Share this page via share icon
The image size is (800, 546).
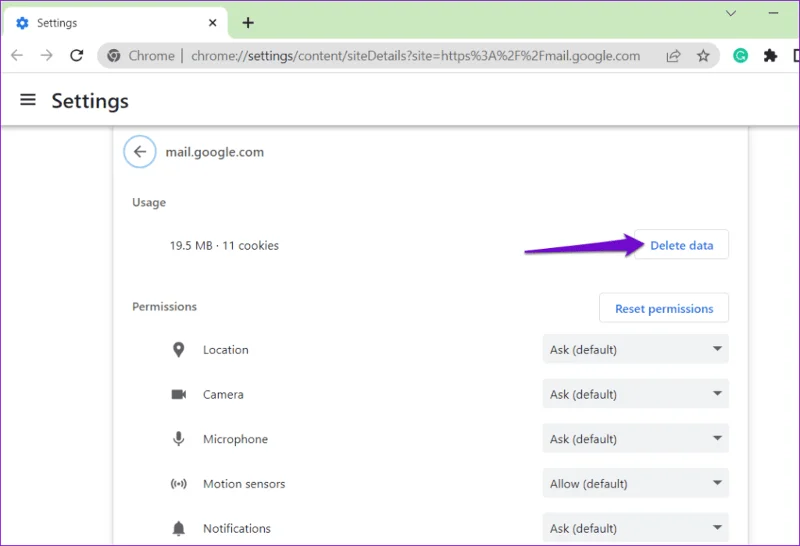coord(673,55)
